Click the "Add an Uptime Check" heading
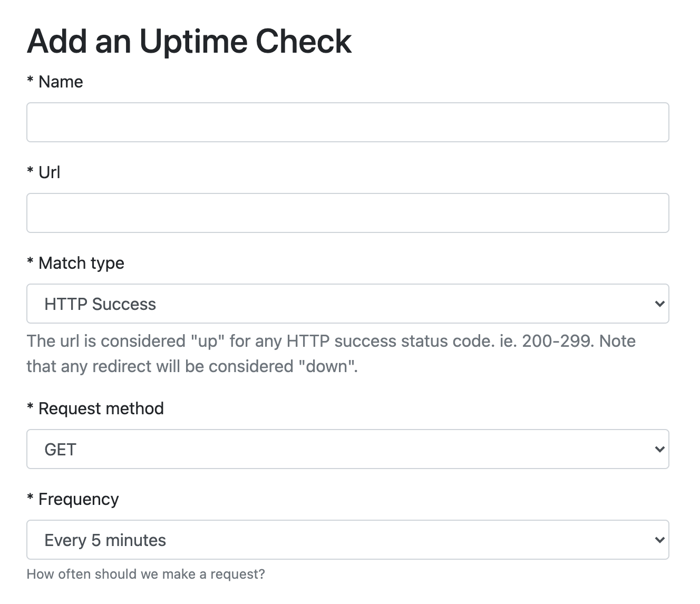This screenshot has height=604, width=700. [x=189, y=41]
